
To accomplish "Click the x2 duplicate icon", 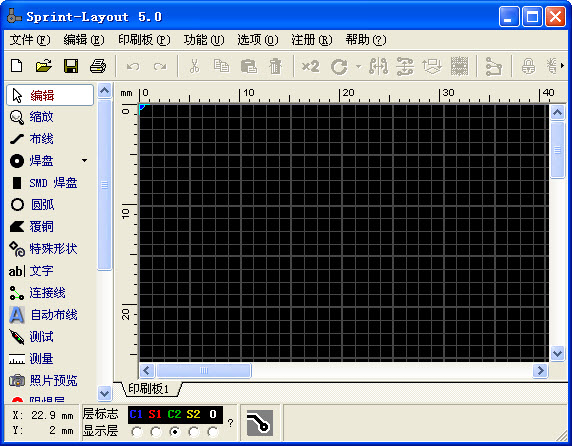I will click(310, 66).
